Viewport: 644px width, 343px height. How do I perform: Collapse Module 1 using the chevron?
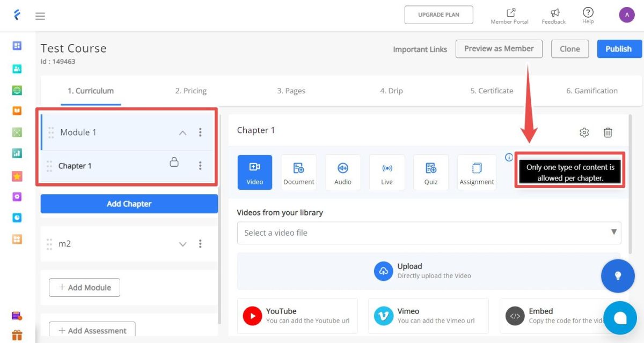click(x=182, y=132)
